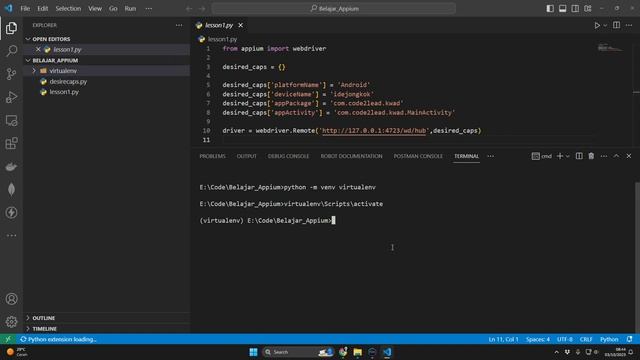
Task: Show additional activity bar views
Action: click(11, 236)
